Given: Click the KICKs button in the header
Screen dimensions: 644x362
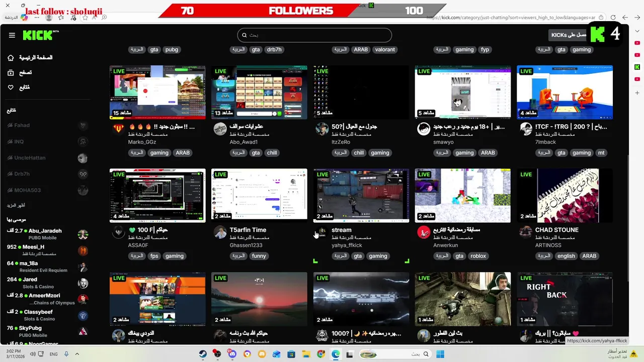Looking at the screenshot, I should 569,35.
